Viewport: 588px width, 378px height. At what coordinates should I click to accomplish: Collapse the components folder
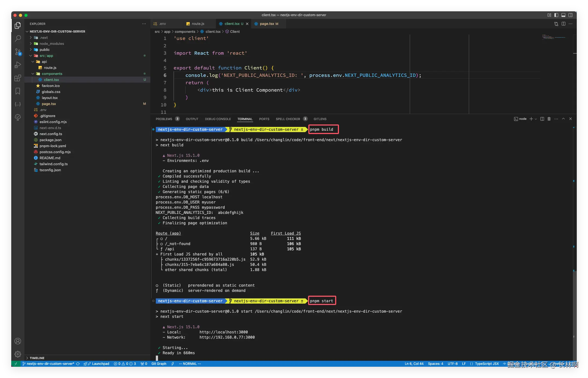click(52, 74)
